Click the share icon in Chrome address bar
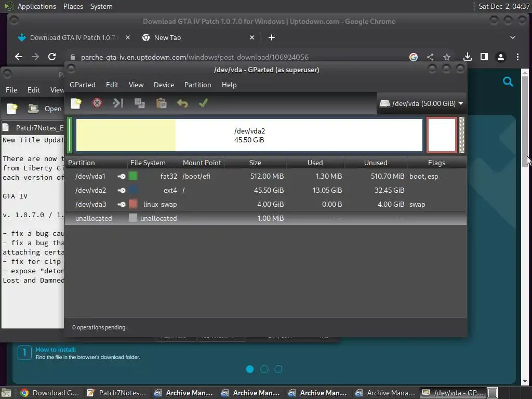532x399 pixels. (x=430, y=57)
